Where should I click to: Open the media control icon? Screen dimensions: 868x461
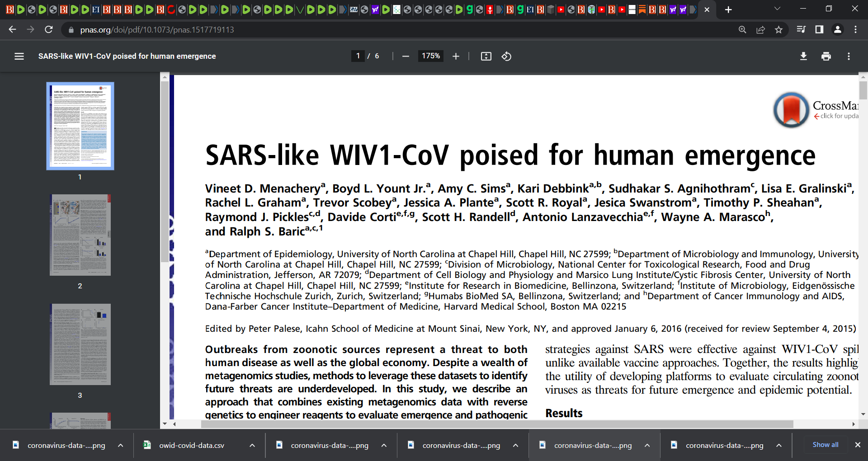click(x=801, y=29)
